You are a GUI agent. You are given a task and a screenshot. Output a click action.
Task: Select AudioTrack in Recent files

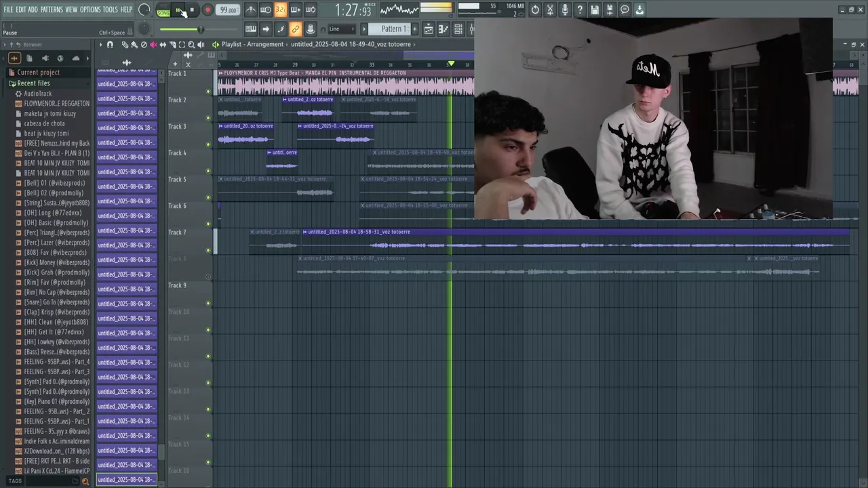pyautogui.click(x=37, y=94)
